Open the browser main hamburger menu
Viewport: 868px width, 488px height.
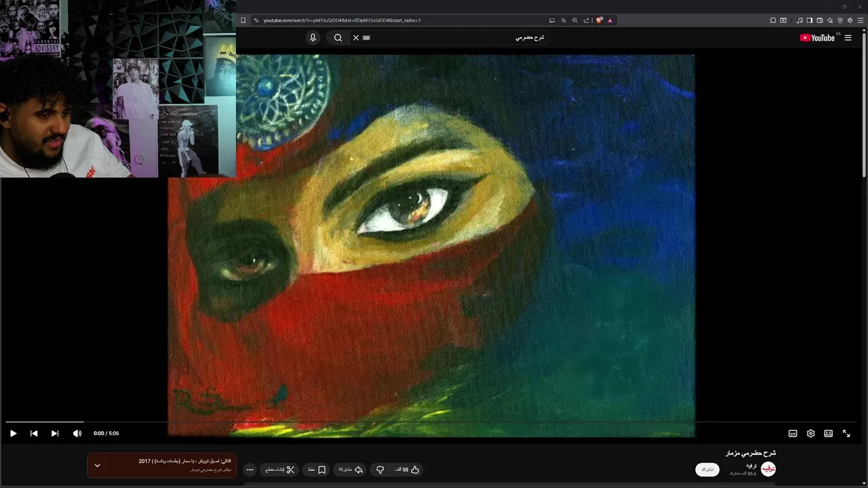[860, 20]
